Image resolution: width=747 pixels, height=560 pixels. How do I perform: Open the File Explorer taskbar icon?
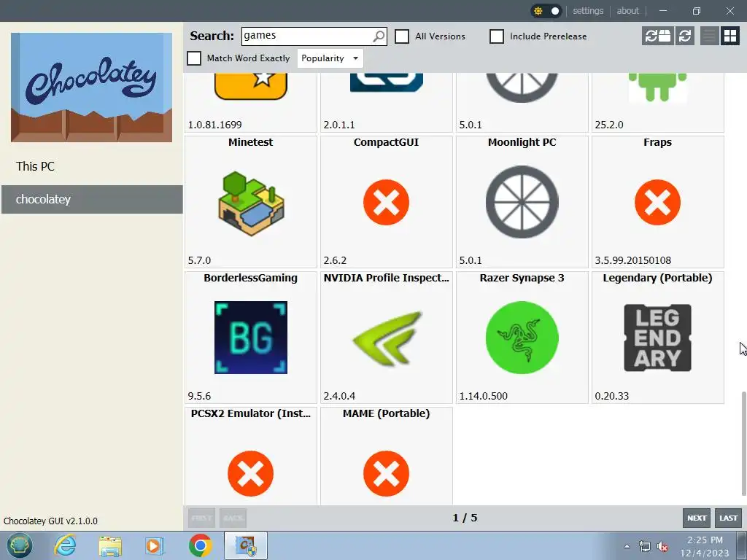[110, 545]
